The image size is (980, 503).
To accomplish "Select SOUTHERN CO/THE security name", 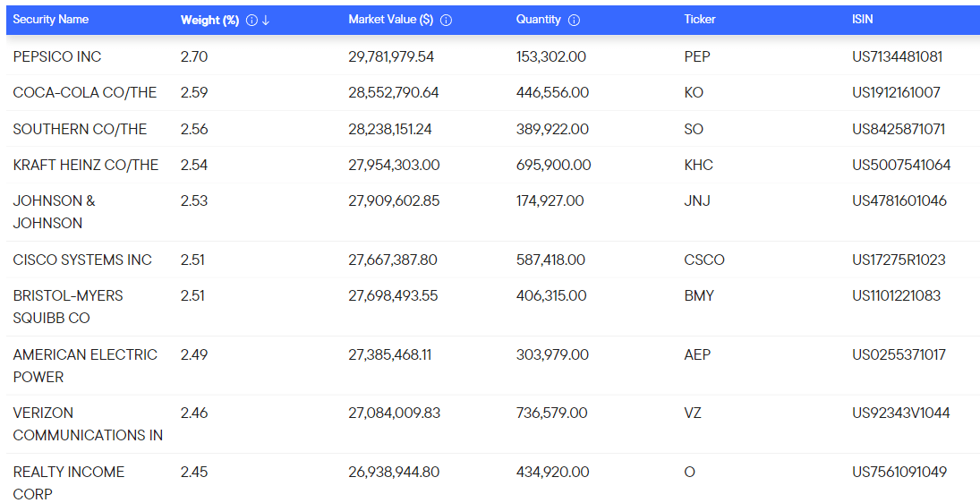I will (80, 130).
